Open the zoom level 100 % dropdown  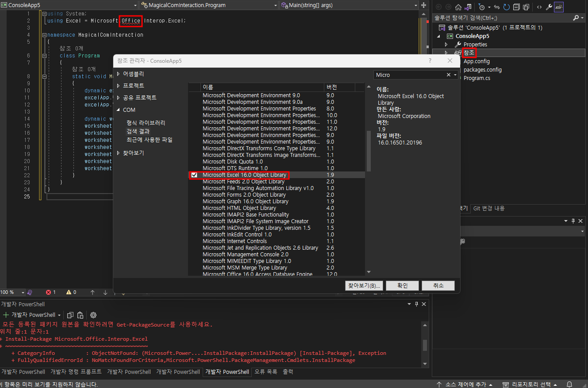(x=23, y=293)
